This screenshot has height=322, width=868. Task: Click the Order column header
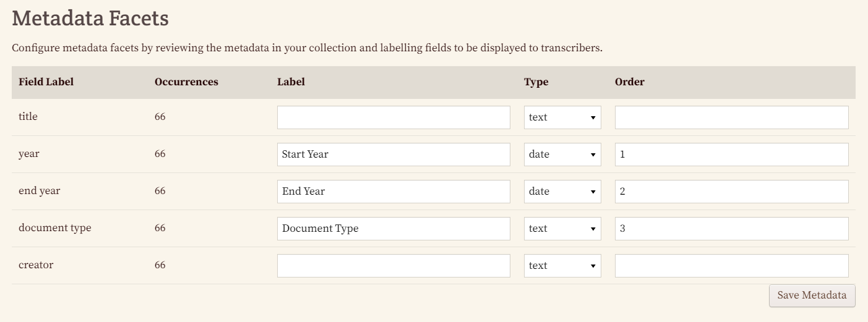pos(629,82)
